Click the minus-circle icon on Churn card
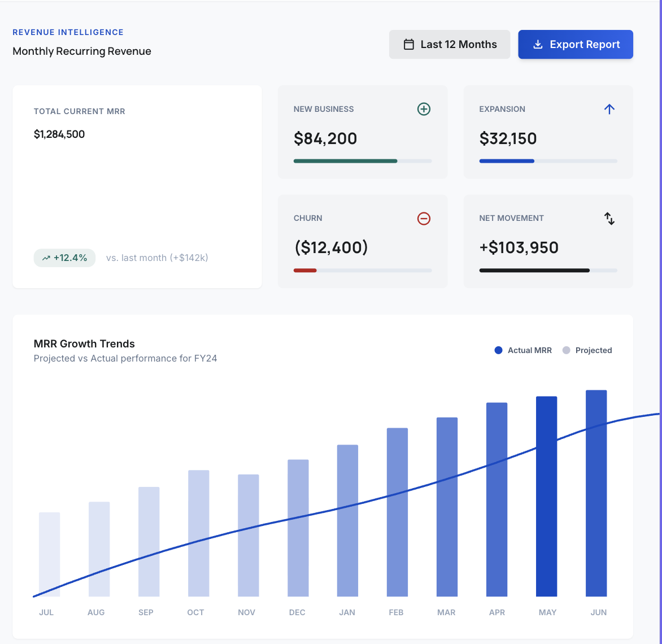Screen dimensions: 662x644 coord(424,219)
